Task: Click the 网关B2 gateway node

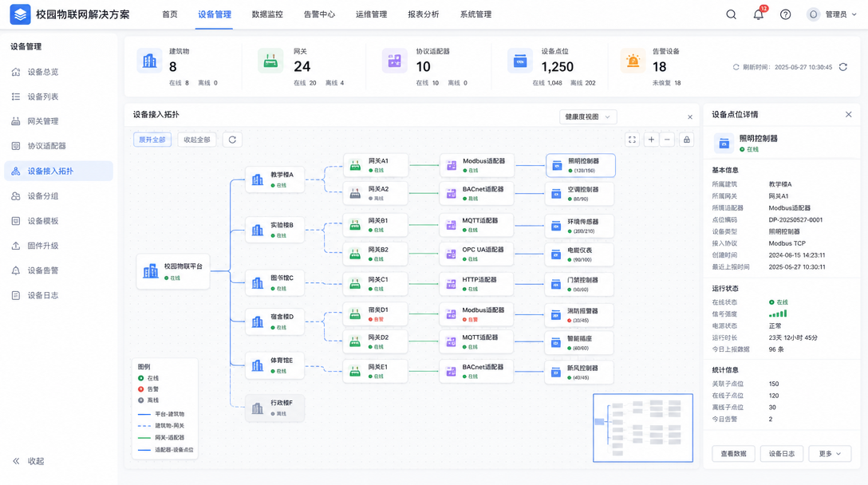Action: point(375,254)
